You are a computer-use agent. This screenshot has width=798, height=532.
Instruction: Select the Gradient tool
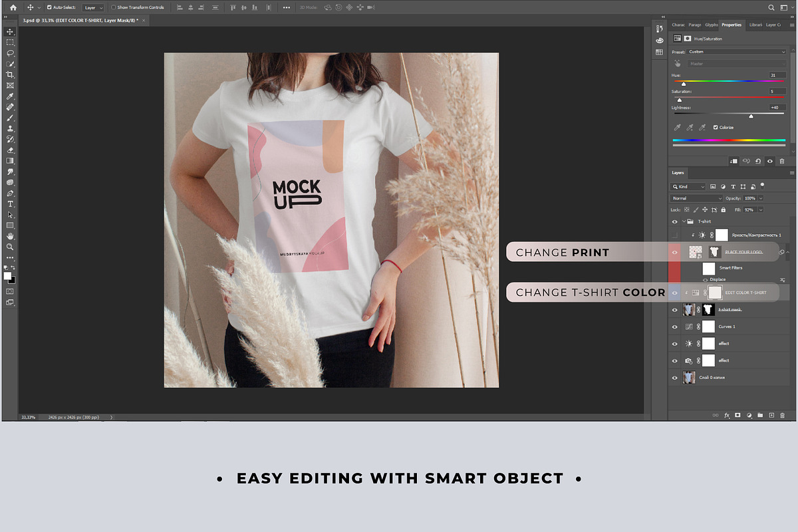click(10, 160)
